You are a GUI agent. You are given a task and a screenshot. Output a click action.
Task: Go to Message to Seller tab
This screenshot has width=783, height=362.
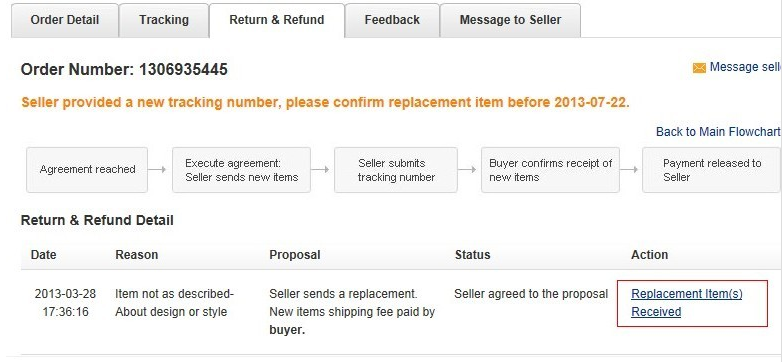pyautogui.click(x=510, y=20)
